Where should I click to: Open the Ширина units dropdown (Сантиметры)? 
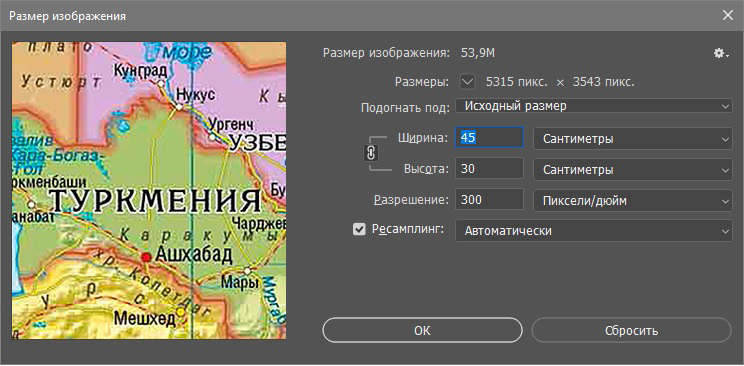633,139
